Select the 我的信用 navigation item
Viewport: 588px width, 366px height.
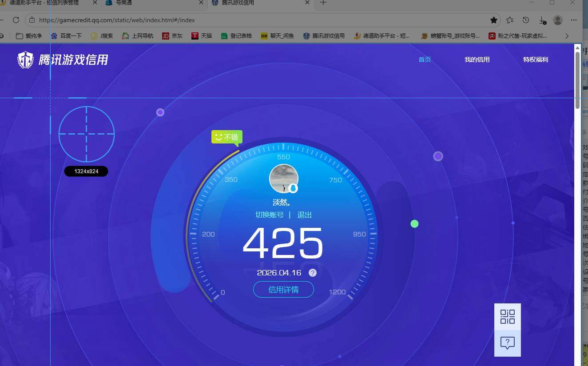477,60
